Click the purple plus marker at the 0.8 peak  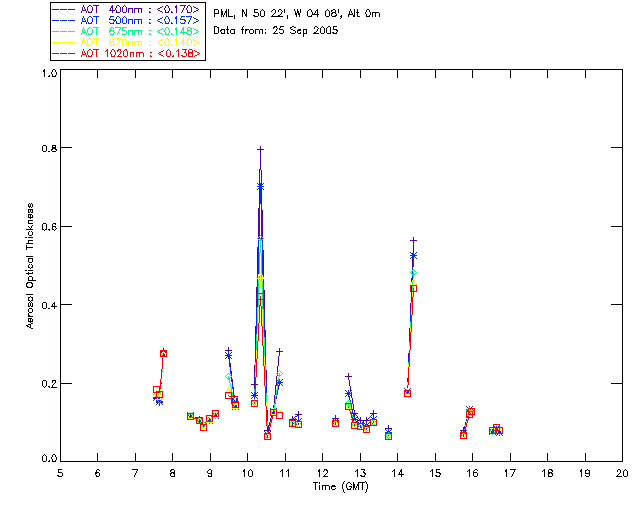[260, 150]
